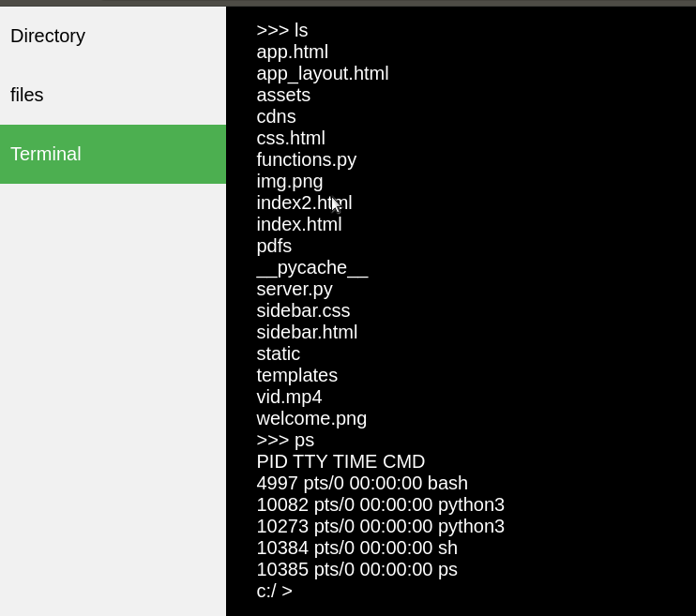Click welcome.png in the ls output

(x=311, y=419)
